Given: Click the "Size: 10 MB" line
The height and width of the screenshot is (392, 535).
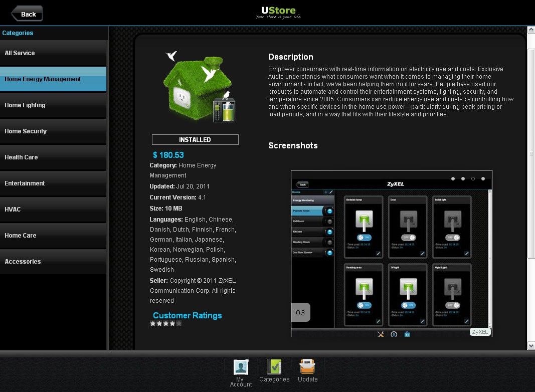Looking at the screenshot, I should (166, 209).
